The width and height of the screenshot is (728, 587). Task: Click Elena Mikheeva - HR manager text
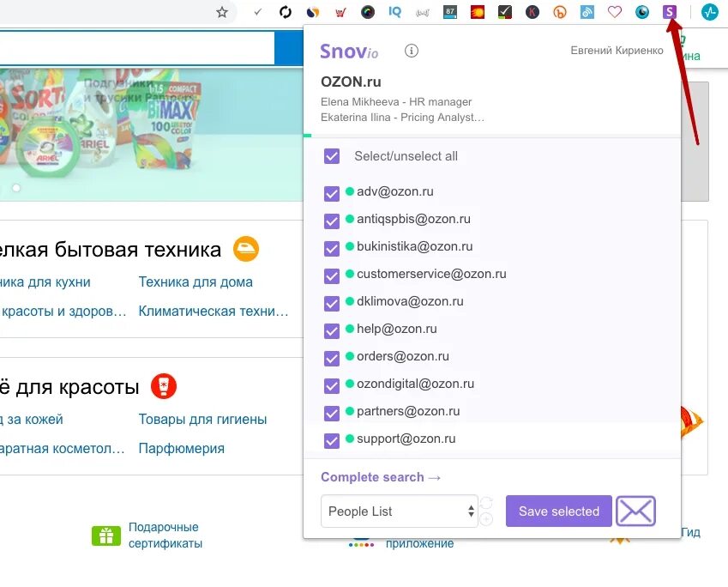pyautogui.click(x=396, y=102)
